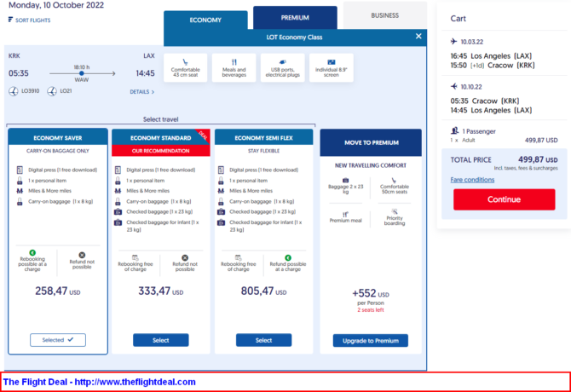The height and width of the screenshot is (392, 571).
Task: Click 'Monday, 10 October 2022' date heading
Action: (x=56, y=5)
